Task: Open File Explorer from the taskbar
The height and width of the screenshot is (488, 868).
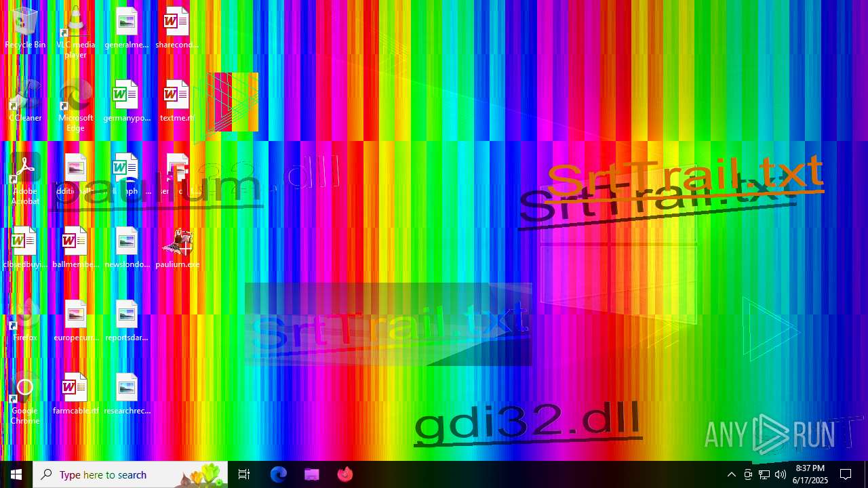Action: point(312,474)
